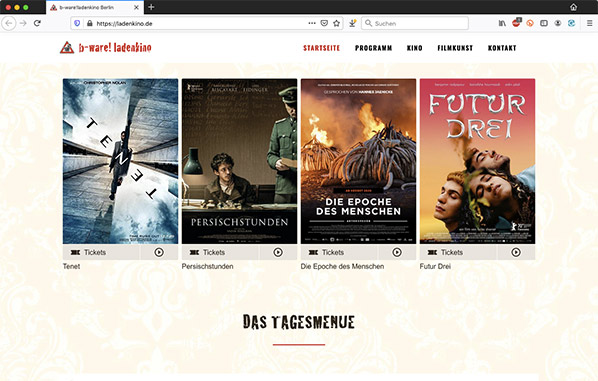Click the home icon in title bar
598x381 pixels.
[x=573, y=7]
